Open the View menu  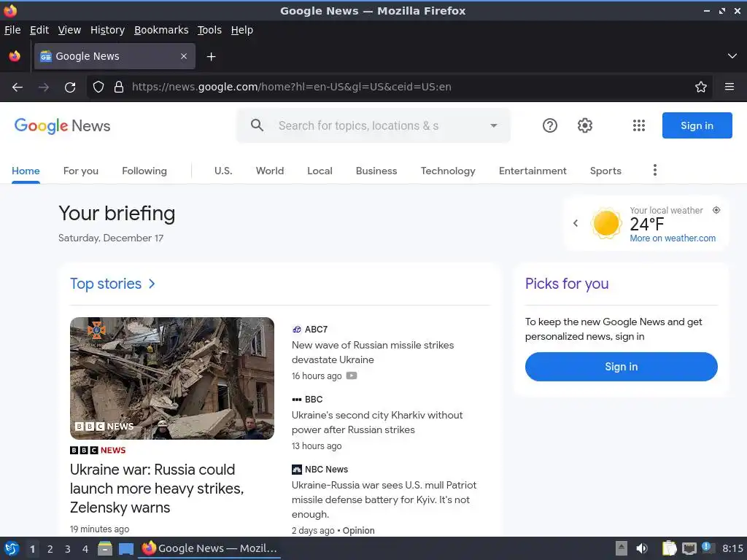pos(69,30)
